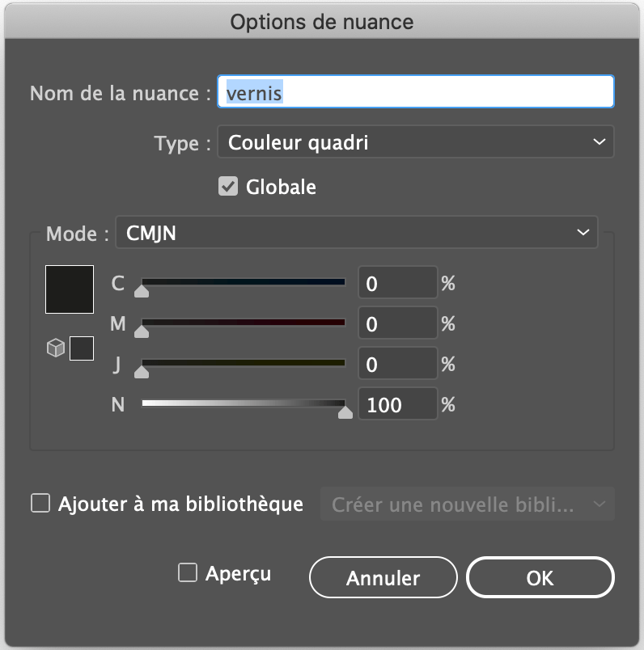This screenshot has width=644, height=650.
Task: Click the C percentage value field
Action: [x=397, y=284]
